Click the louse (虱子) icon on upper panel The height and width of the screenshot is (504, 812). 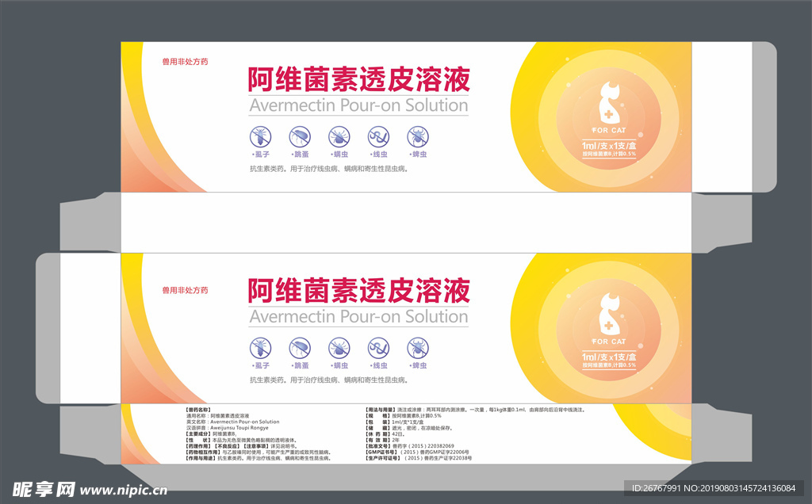point(260,137)
